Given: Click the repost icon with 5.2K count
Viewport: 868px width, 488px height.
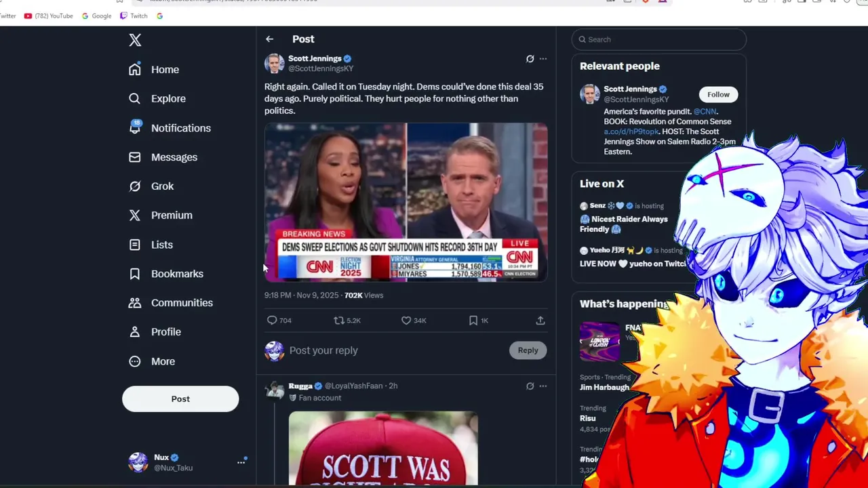Looking at the screenshot, I should (x=338, y=321).
